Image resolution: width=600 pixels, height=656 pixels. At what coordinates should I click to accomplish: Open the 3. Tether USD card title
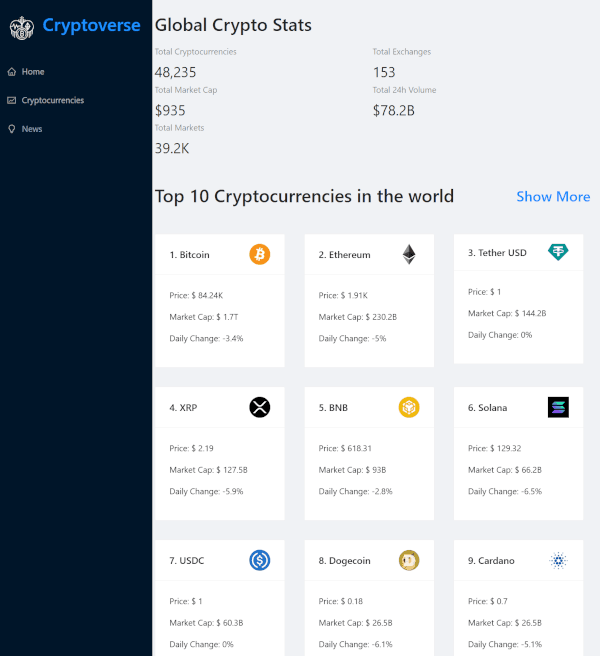(x=497, y=253)
